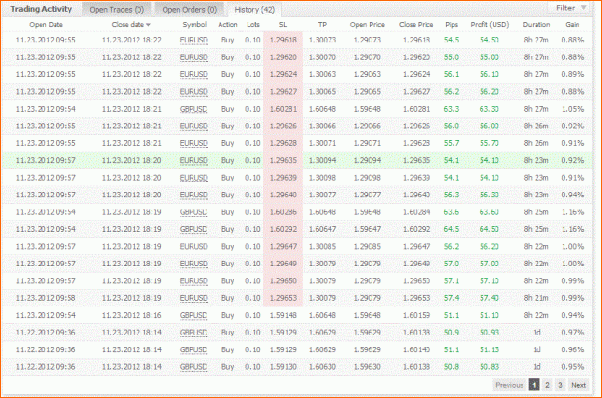The height and width of the screenshot is (398, 602).
Task: Open GBPUSD link in the SL 1.60281 row
Action: 194,109
